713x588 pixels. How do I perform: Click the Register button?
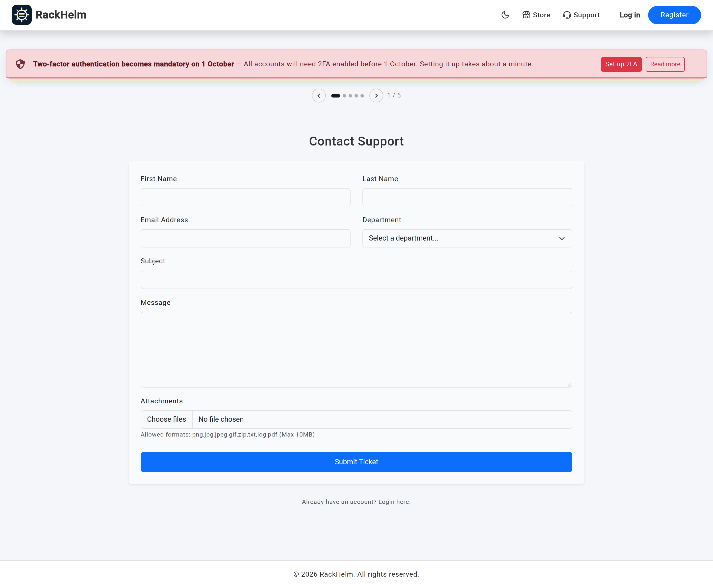[674, 15]
